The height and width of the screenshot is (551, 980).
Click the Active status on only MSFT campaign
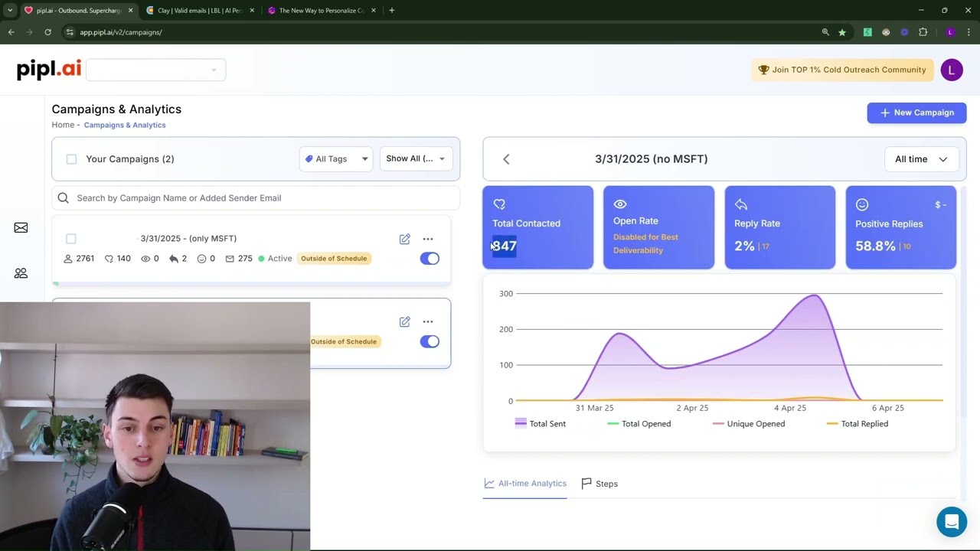coord(275,259)
